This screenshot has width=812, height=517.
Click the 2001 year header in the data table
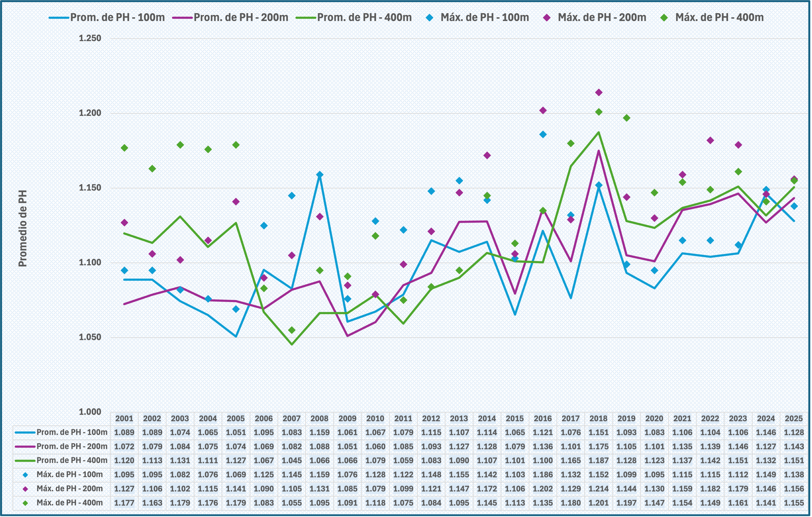(124, 419)
